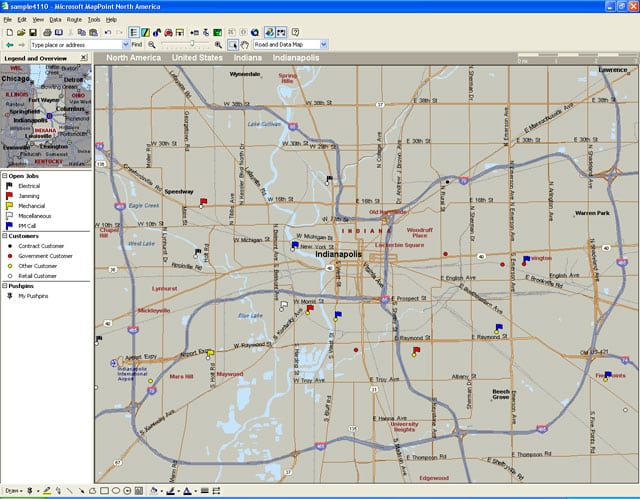The height and width of the screenshot is (499, 640).
Task: Go back with the teal arrow
Action: coord(10,45)
